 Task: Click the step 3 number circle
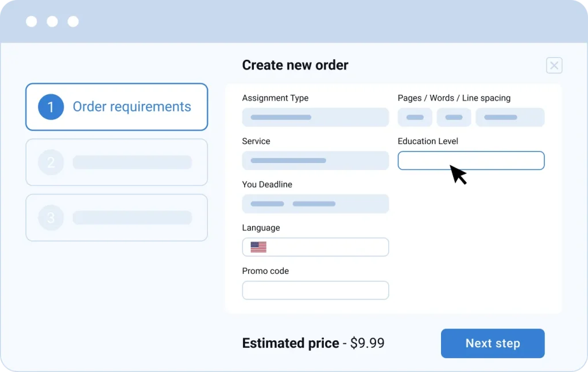pyautogui.click(x=51, y=218)
